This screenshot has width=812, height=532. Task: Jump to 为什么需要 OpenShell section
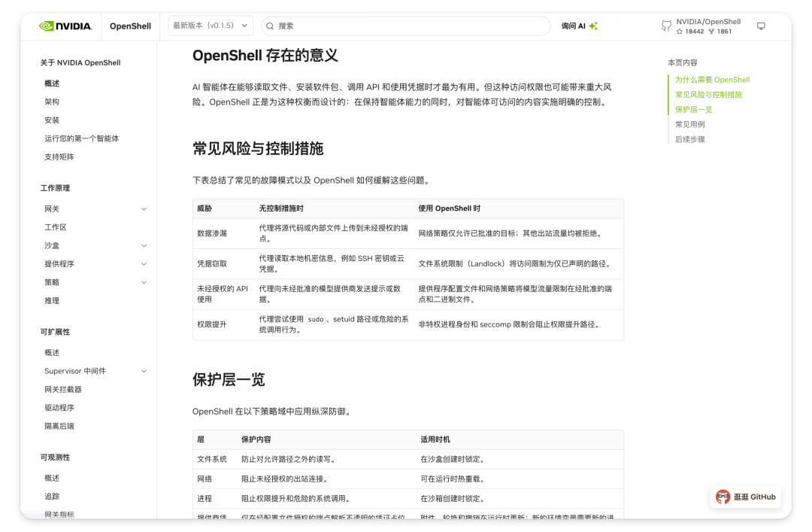click(x=712, y=80)
